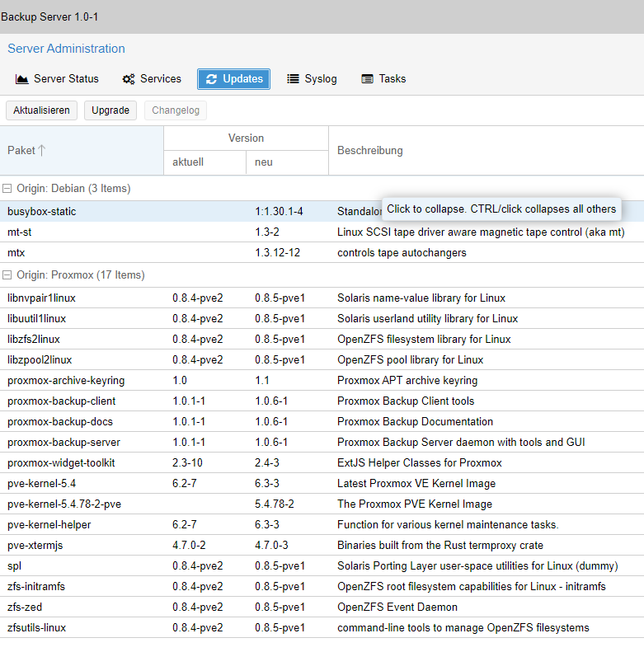
Task: Select the proxmox-widget-toolkit row
Action: 322,463
